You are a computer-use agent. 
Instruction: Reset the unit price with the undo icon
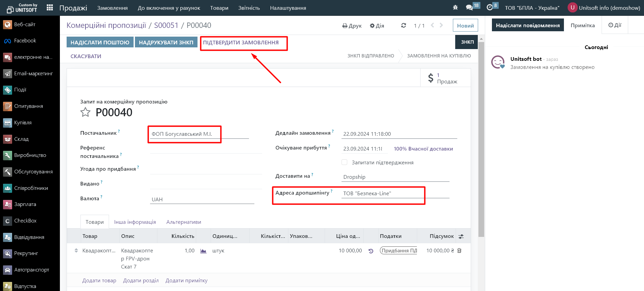click(x=371, y=251)
